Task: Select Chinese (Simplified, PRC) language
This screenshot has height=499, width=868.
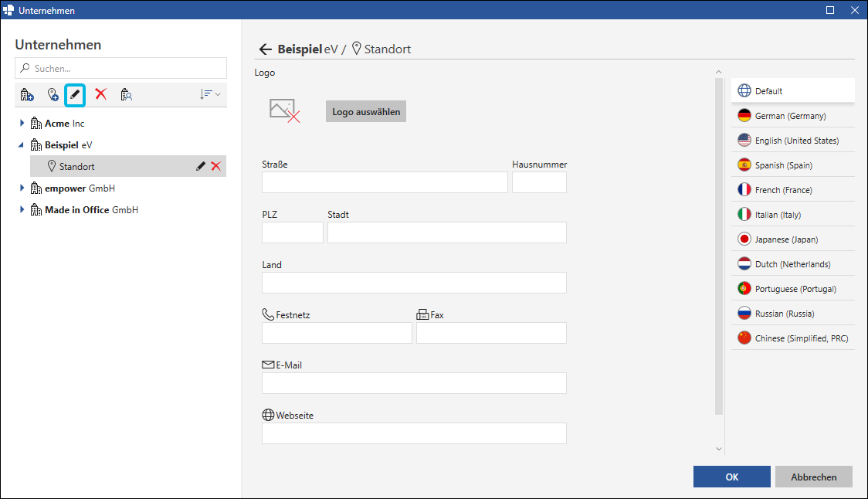Action: point(793,338)
